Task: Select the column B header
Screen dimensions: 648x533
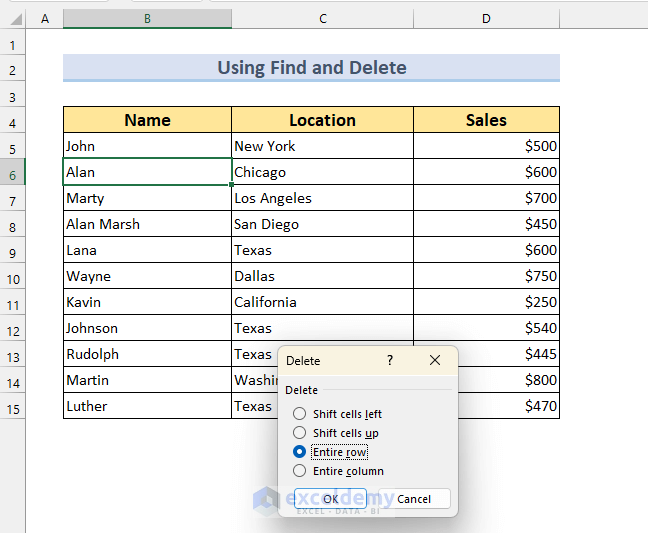Action: point(147,19)
